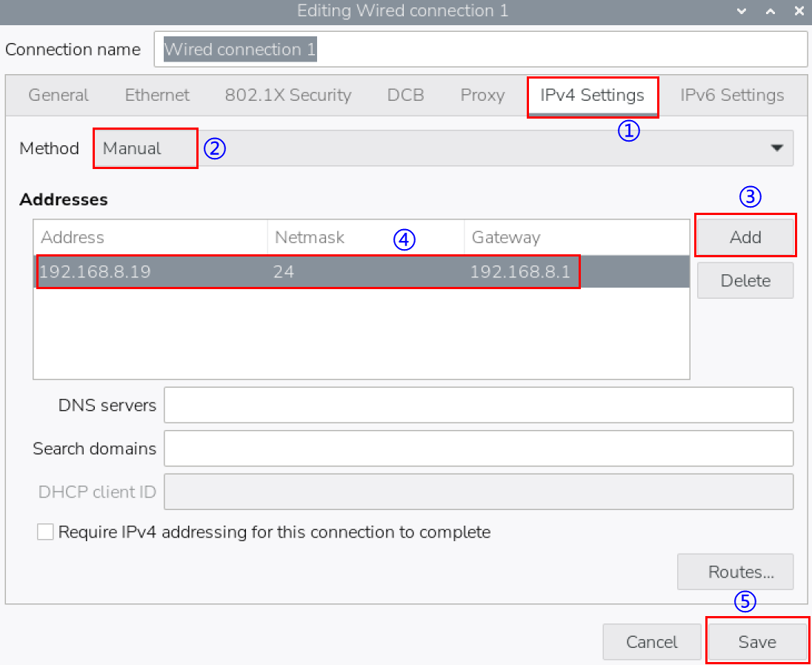
Task: Expand the Method dropdown arrow
Action: [776, 148]
